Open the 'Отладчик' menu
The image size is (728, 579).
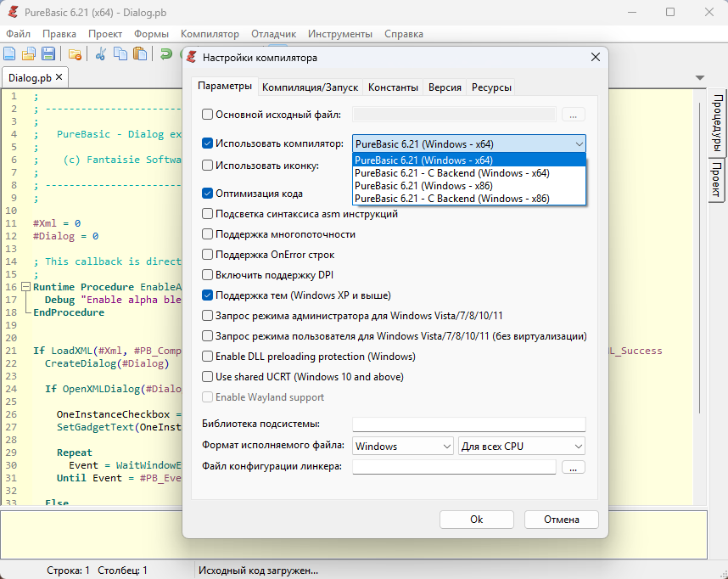[x=273, y=34]
